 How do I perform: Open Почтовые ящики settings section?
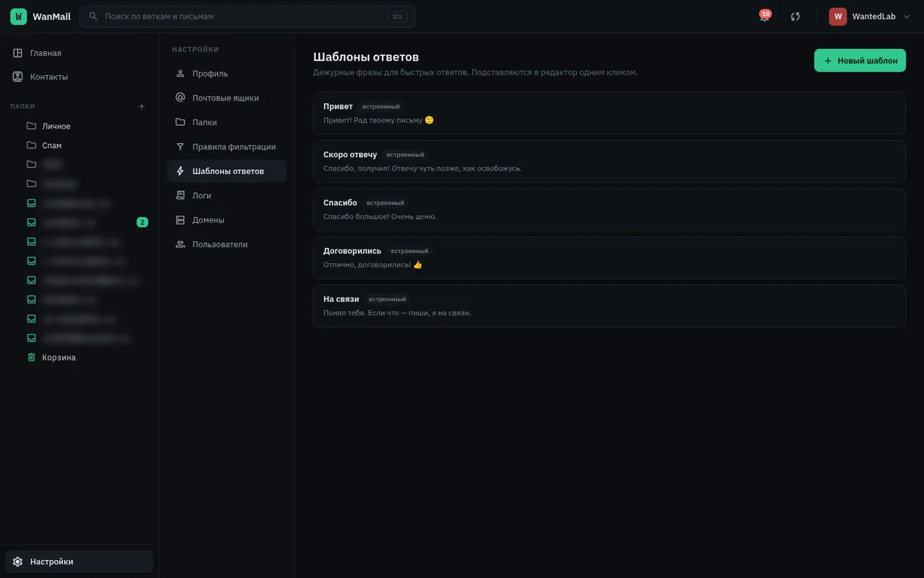click(227, 98)
